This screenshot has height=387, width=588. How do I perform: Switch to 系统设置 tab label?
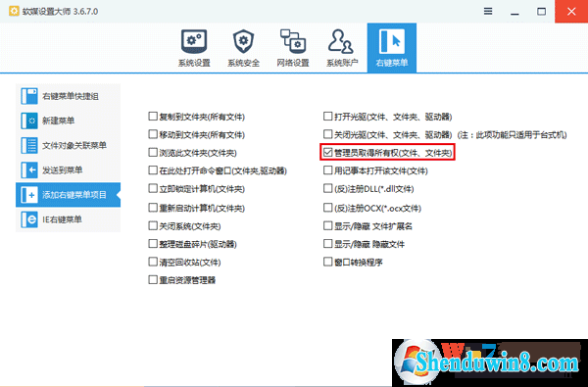(194, 63)
